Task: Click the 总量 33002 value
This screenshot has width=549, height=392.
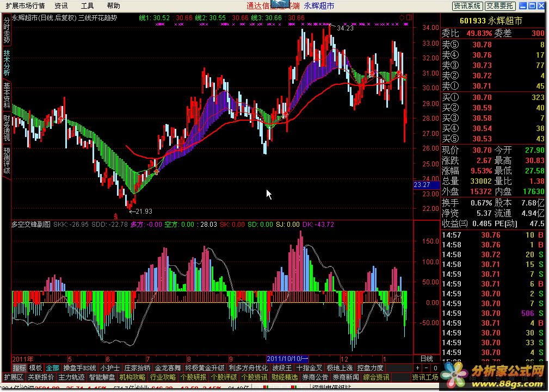Action: point(481,181)
